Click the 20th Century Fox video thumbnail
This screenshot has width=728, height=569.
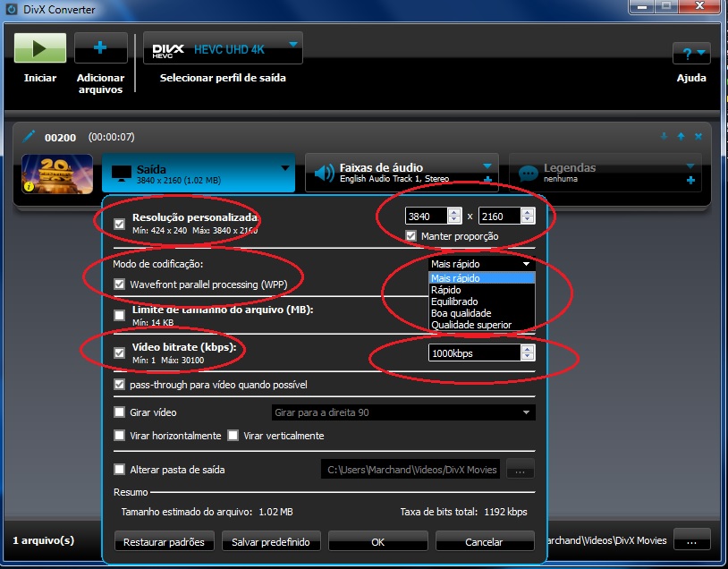[x=57, y=174]
